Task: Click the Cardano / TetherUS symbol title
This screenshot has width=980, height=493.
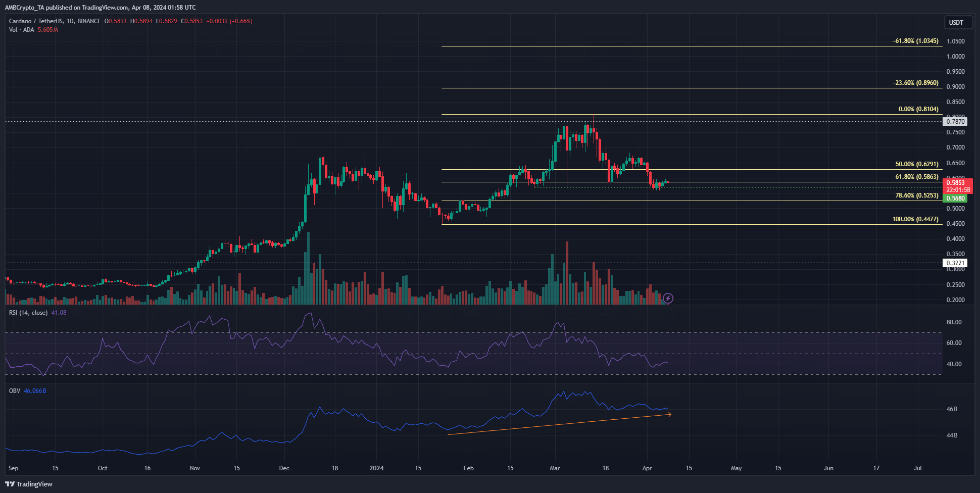Action: point(55,21)
